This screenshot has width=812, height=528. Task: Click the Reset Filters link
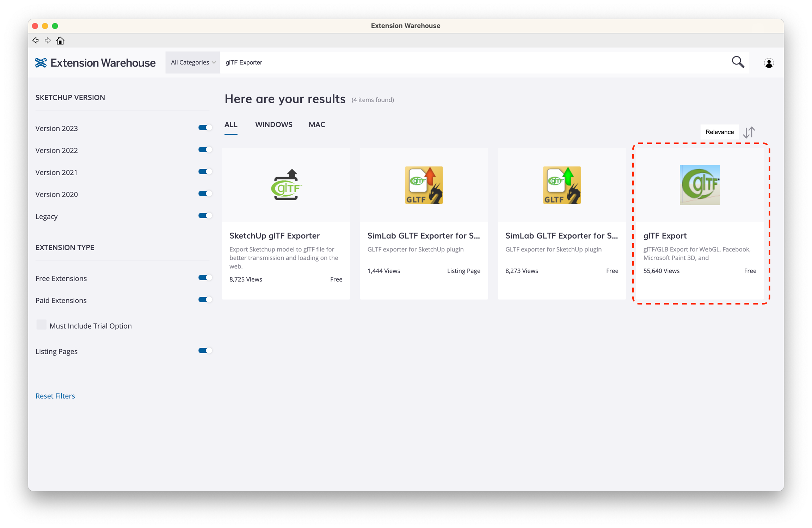pos(55,396)
